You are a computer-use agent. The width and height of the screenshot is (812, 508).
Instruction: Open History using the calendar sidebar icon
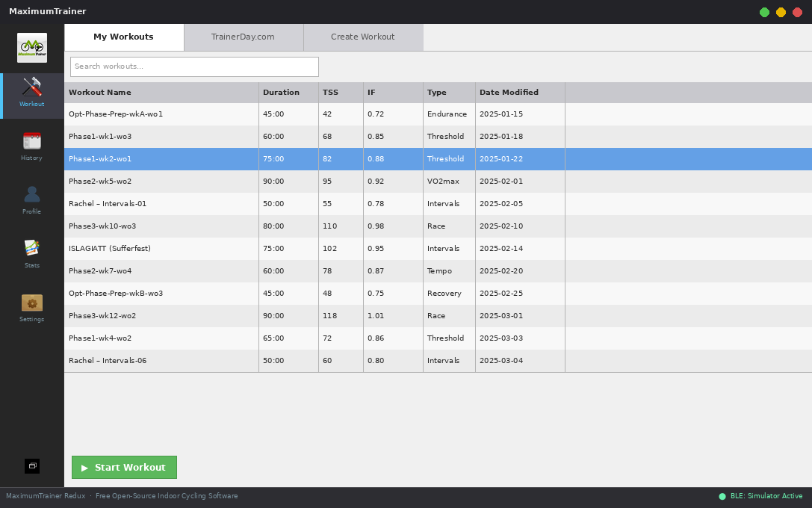[x=31, y=142]
